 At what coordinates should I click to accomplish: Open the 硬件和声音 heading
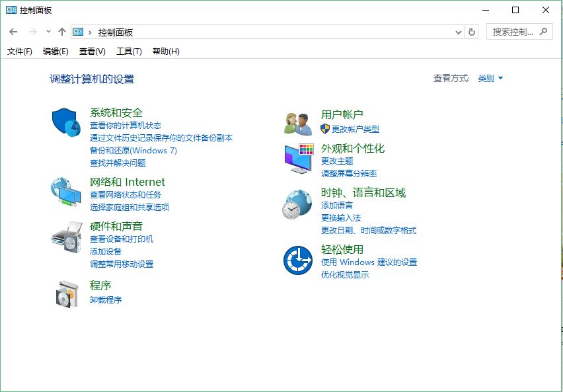(116, 226)
